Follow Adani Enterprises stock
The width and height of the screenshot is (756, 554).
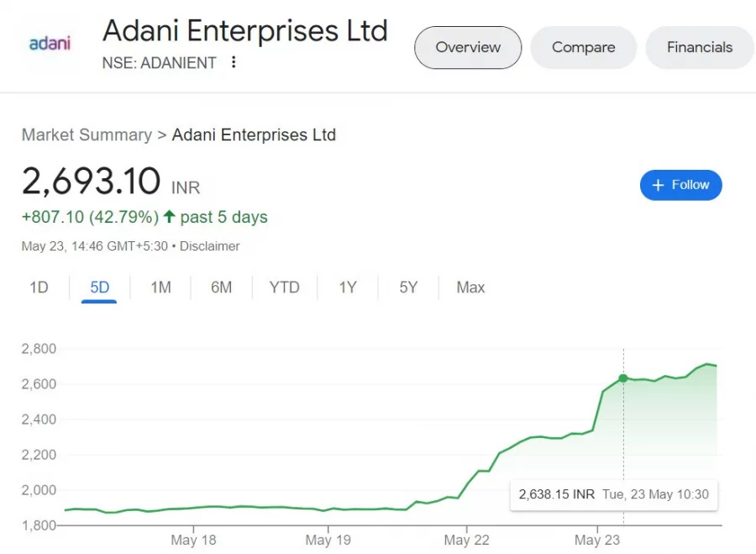[680, 185]
